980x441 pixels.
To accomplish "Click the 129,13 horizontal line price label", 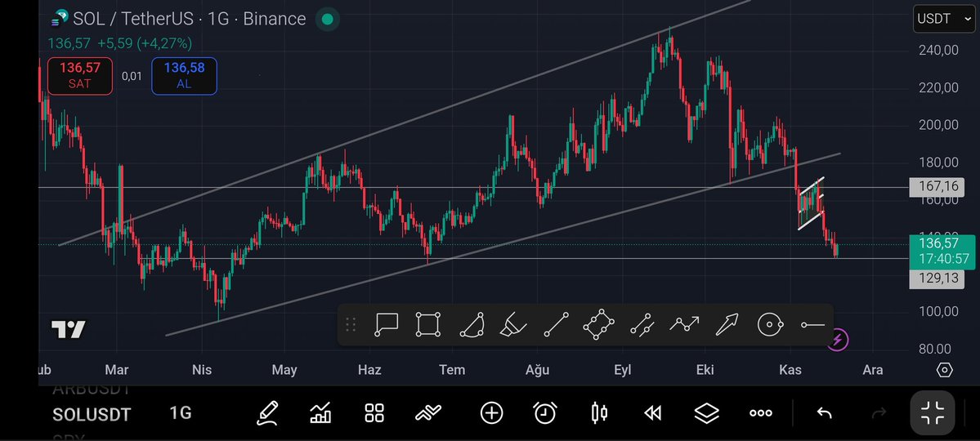I will pos(936,278).
